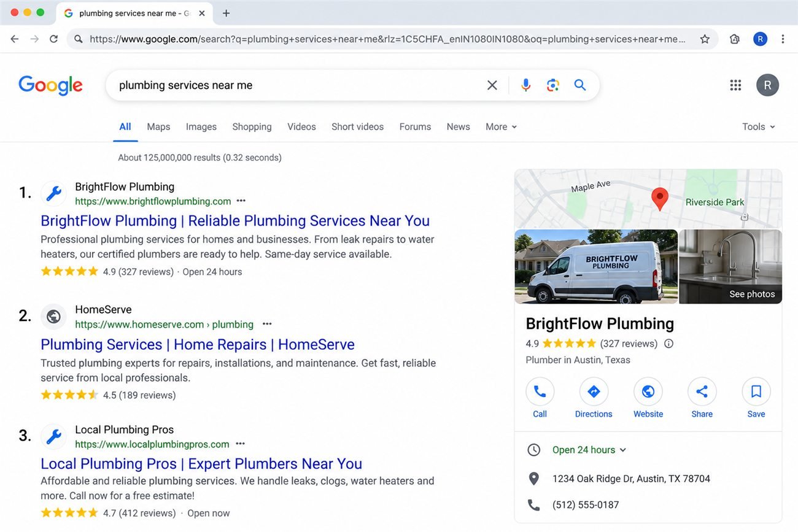Click the 4.5 (189 reviews) rating
This screenshot has height=532, width=798.
point(108,395)
